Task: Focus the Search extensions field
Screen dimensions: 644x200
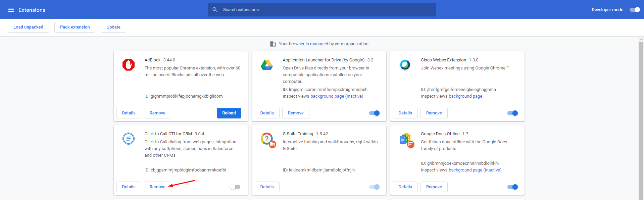Action: (322, 10)
